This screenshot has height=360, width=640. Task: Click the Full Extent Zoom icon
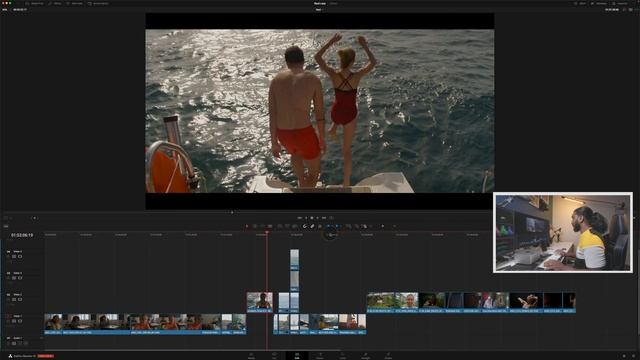click(348, 226)
